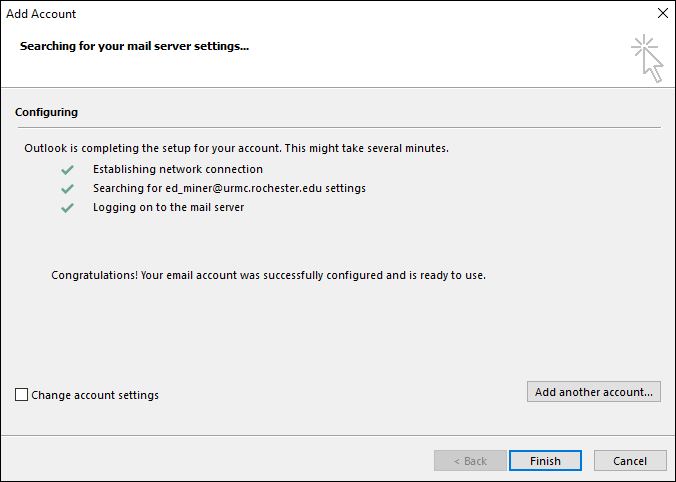Viewport: 676px width, 482px height.
Task: Click the sparkle cursor icon in the header
Action: tap(647, 58)
